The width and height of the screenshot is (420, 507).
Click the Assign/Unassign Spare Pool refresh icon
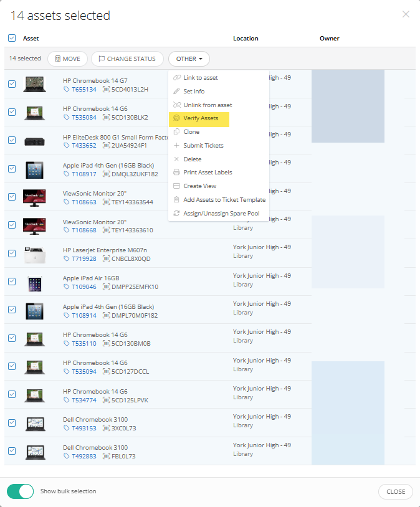point(177,214)
